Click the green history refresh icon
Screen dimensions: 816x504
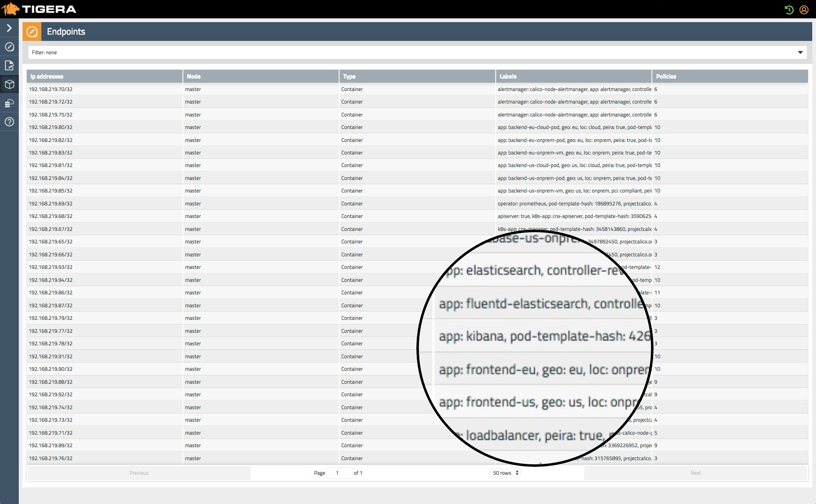tap(789, 10)
